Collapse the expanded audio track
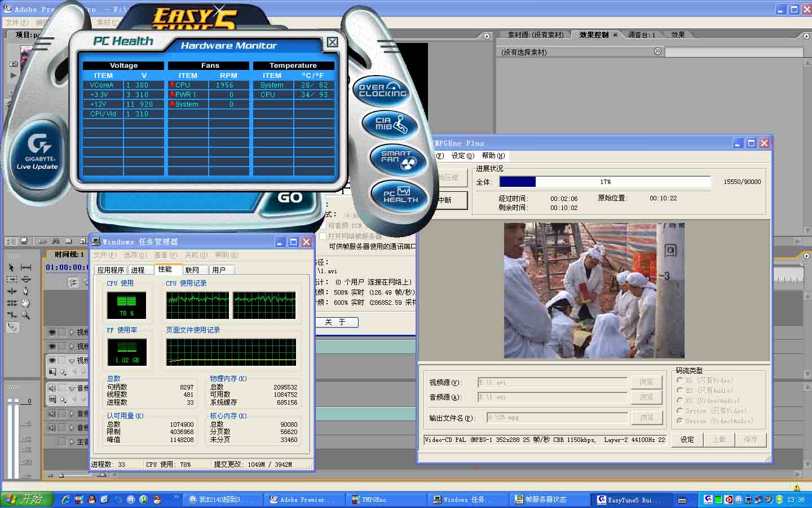 72,388
